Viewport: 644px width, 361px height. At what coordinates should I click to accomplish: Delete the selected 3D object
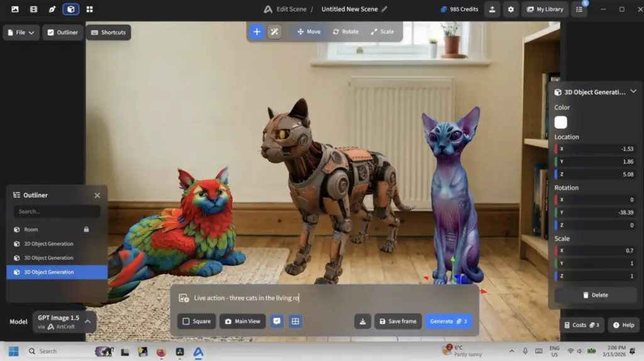[595, 295]
